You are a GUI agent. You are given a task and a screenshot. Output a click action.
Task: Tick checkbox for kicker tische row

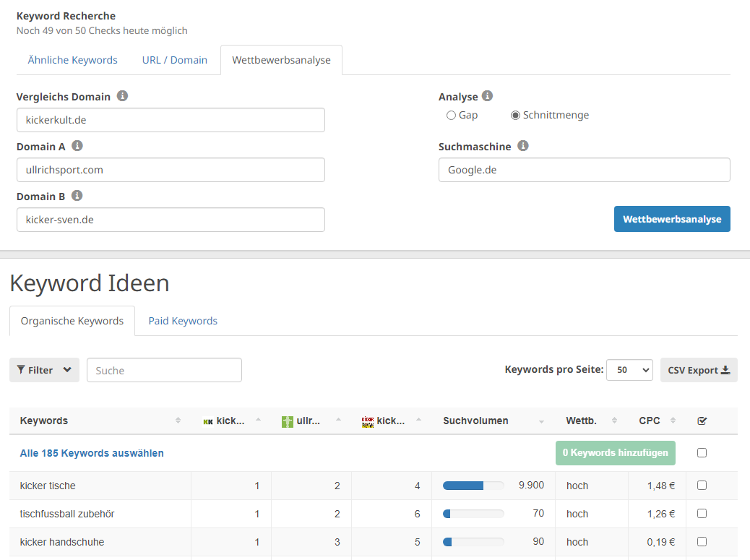(702, 485)
